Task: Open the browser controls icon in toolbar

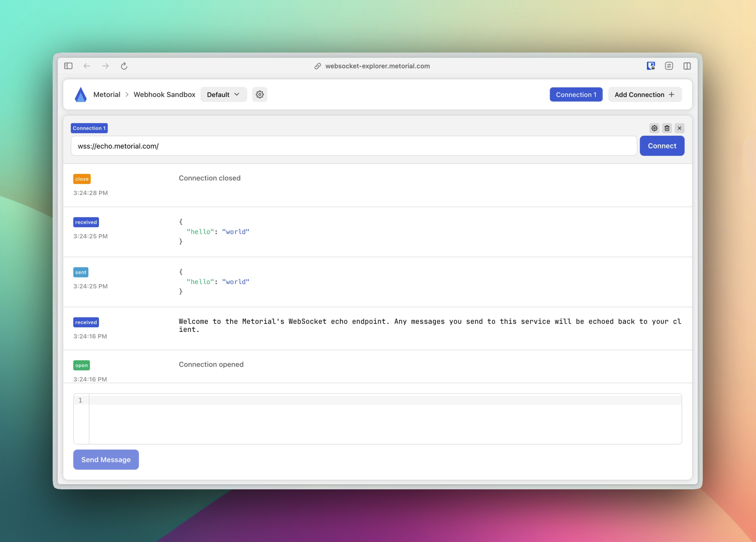Action: 669,66
